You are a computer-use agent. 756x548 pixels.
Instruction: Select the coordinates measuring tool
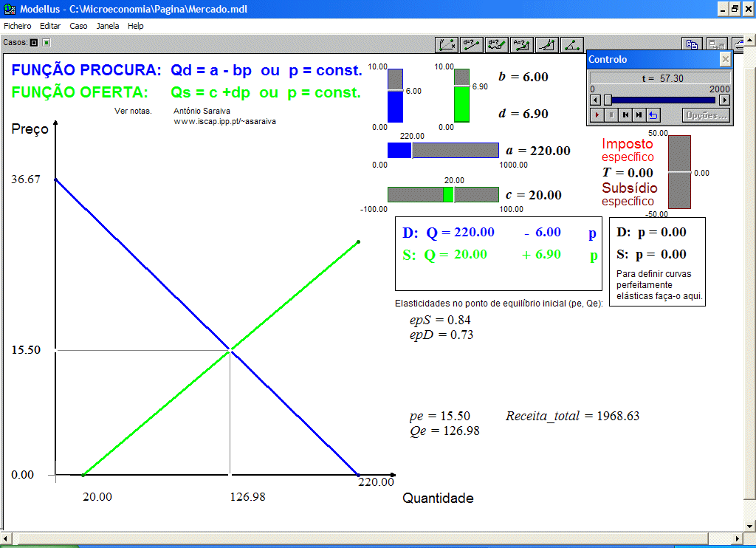coord(447,44)
